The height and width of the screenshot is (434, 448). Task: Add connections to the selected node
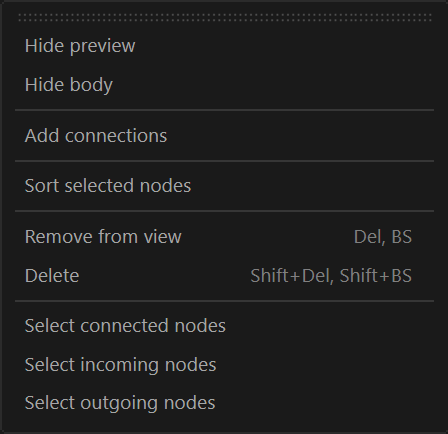tap(224, 136)
